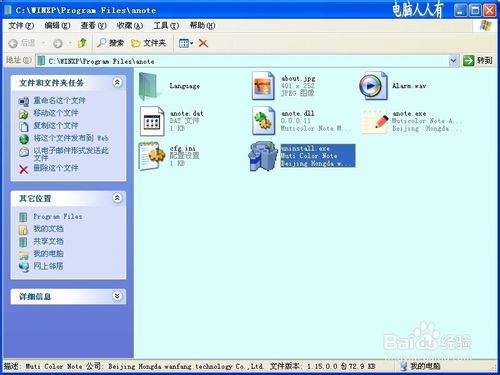Screen dimensions: 500x375
Task: Click My Computer in the status bar
Action: 420,366
